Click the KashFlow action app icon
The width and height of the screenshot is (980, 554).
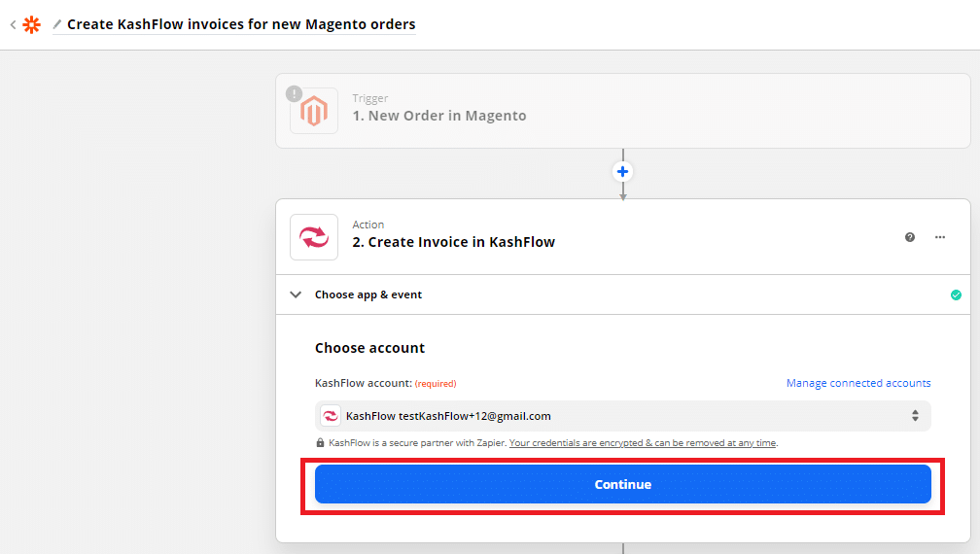[314, 237]
